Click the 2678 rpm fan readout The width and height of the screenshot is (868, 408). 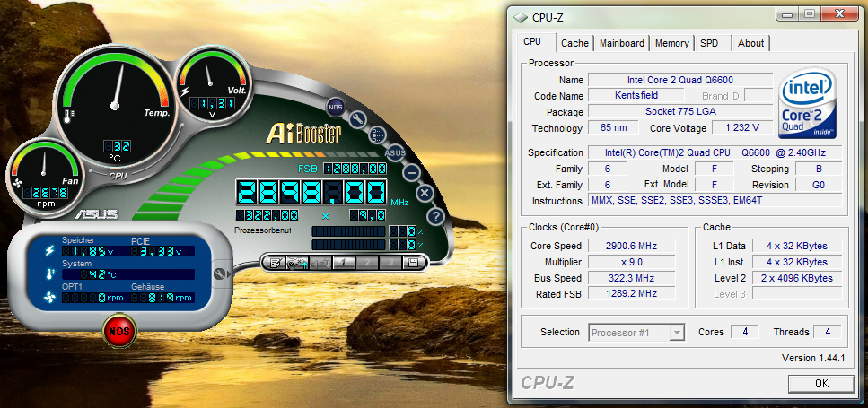[x=46, y=193]
